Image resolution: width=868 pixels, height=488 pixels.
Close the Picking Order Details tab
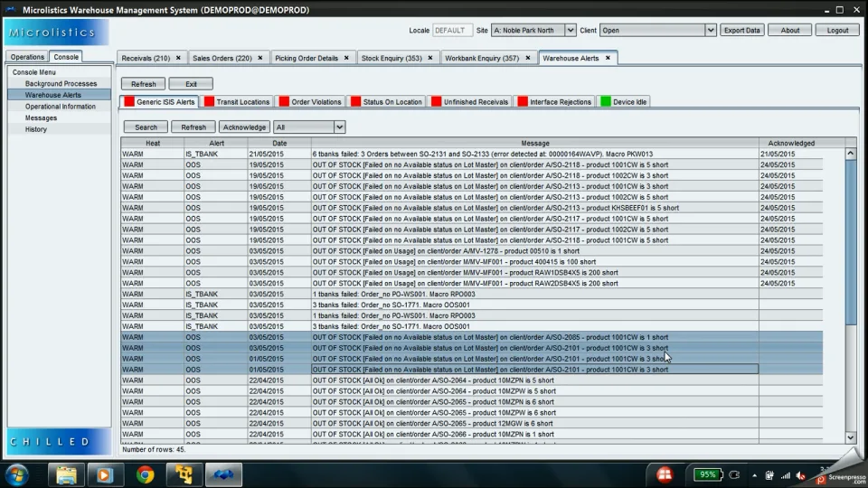346,58
